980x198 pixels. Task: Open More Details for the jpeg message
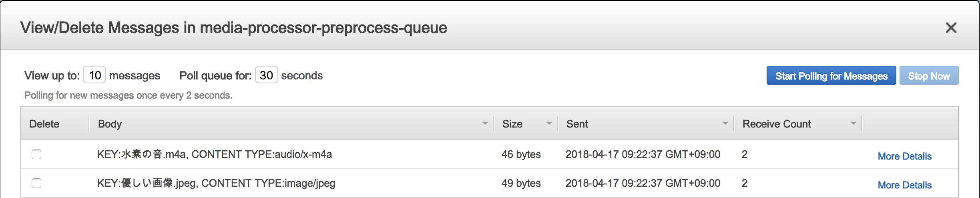tap(905, 185)
